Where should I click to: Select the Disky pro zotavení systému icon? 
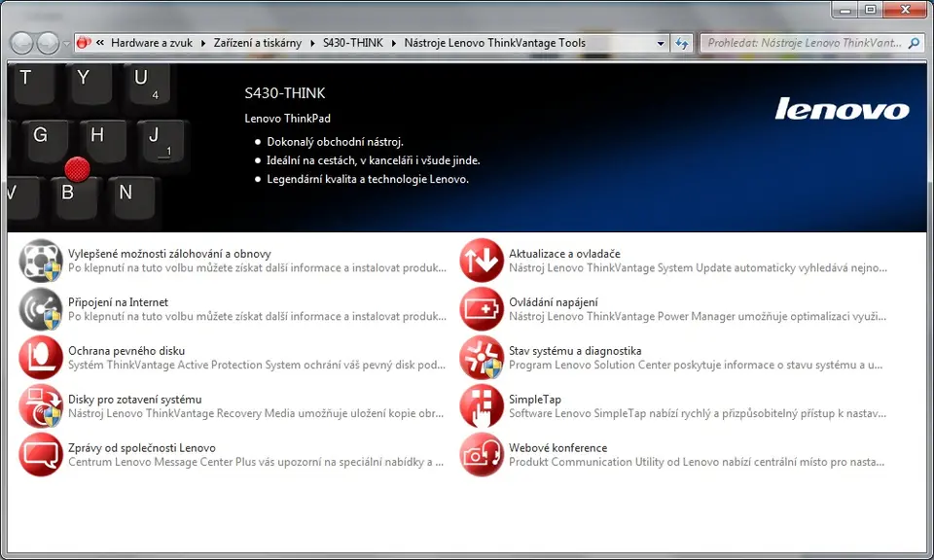tap(41, 406)
